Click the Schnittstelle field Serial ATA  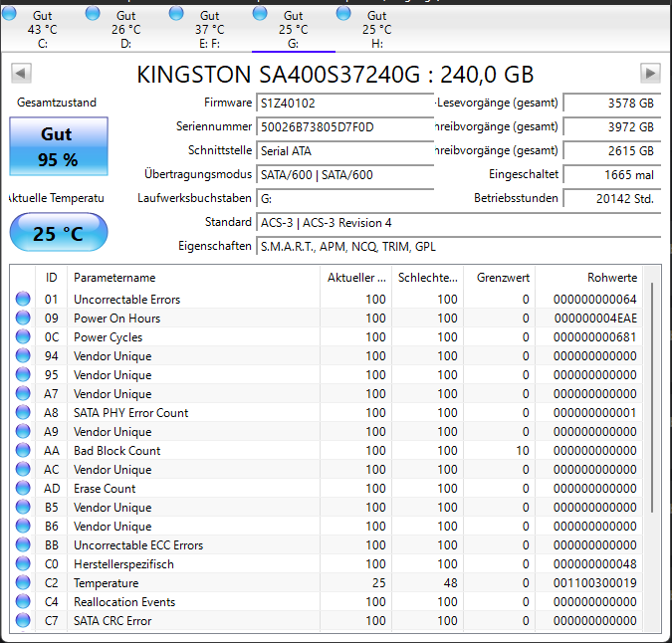345,151
